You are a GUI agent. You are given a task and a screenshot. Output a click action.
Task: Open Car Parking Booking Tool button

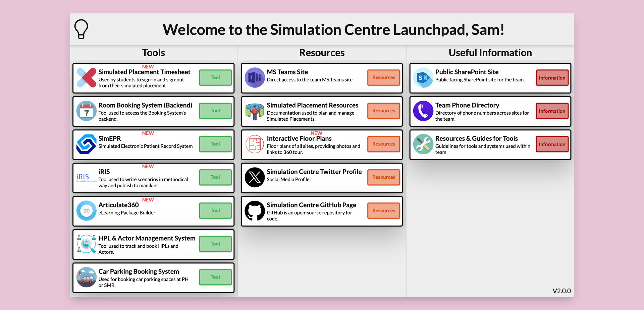215,277
